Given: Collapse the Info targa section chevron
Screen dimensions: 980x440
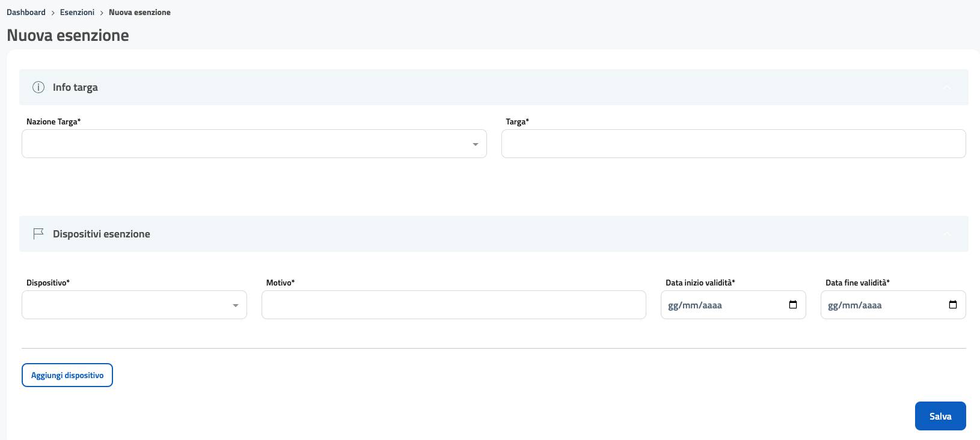Looking at the screenshot, I should click(947, 87).
